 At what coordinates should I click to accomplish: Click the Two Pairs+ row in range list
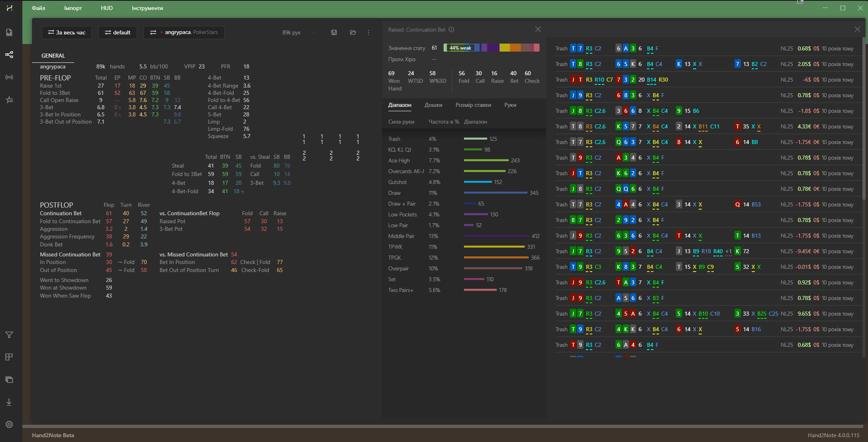pyautogui.click(x=464, y=290)
